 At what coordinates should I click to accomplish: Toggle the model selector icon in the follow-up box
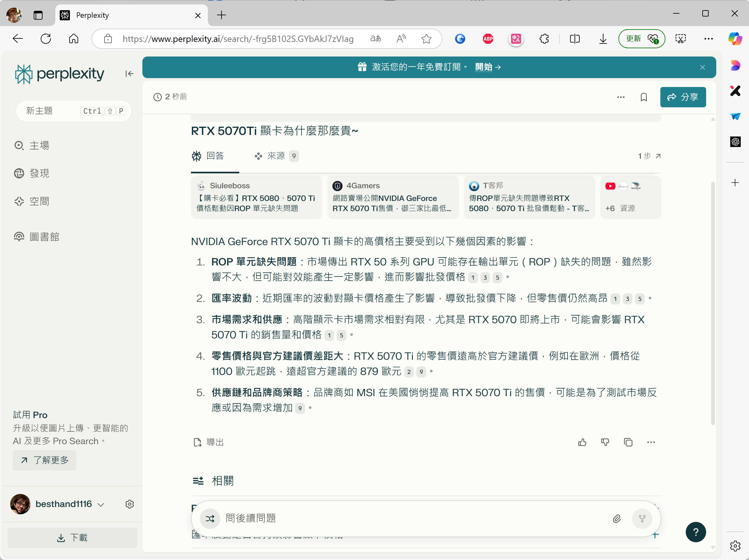(x=642, y=518)
